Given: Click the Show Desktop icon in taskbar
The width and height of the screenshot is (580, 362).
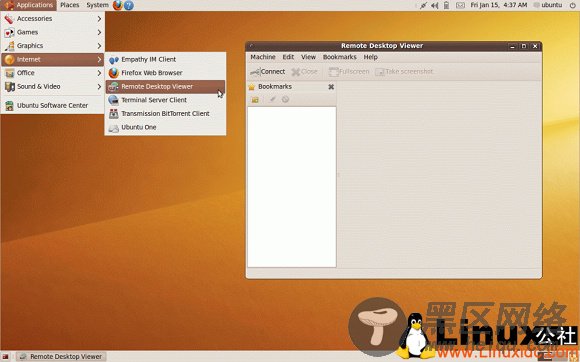Looking at the screenshot, I should tap(5, 356).
